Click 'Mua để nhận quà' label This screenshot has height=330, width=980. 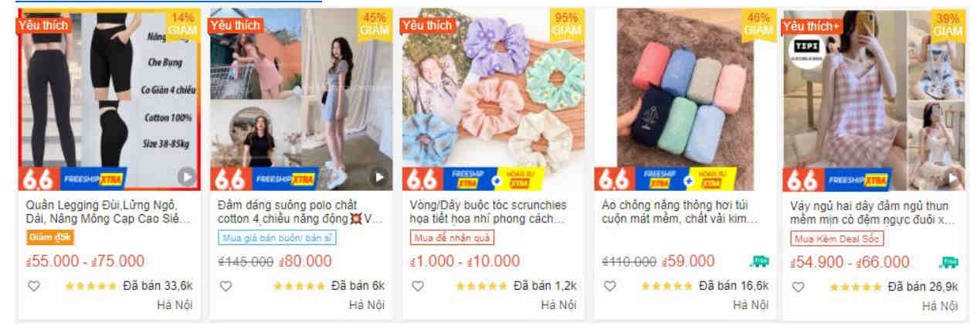tap(452, 237)
